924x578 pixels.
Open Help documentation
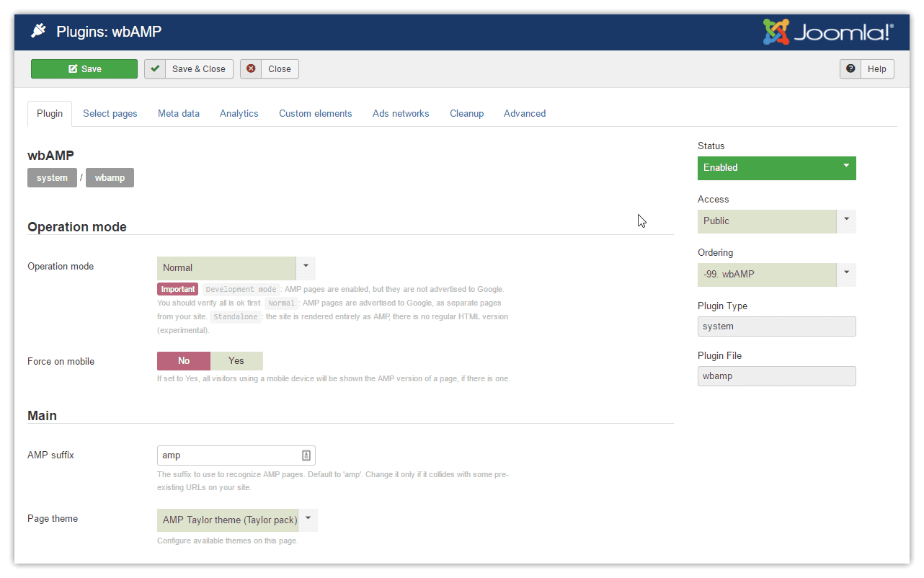[x=867, y=69]
